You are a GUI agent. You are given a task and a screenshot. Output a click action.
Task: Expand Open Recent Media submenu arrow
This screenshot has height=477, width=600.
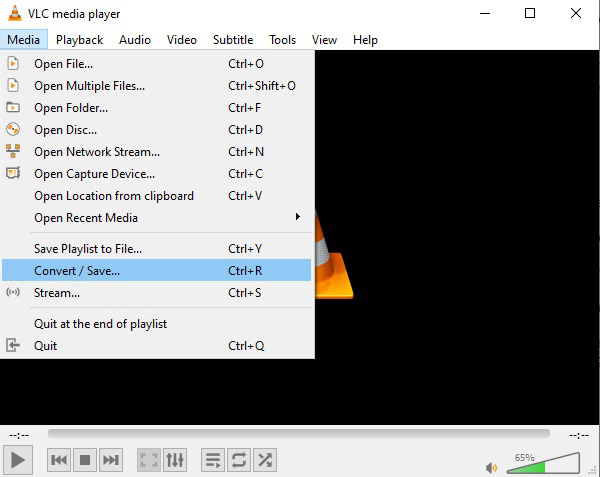point(298,217)
